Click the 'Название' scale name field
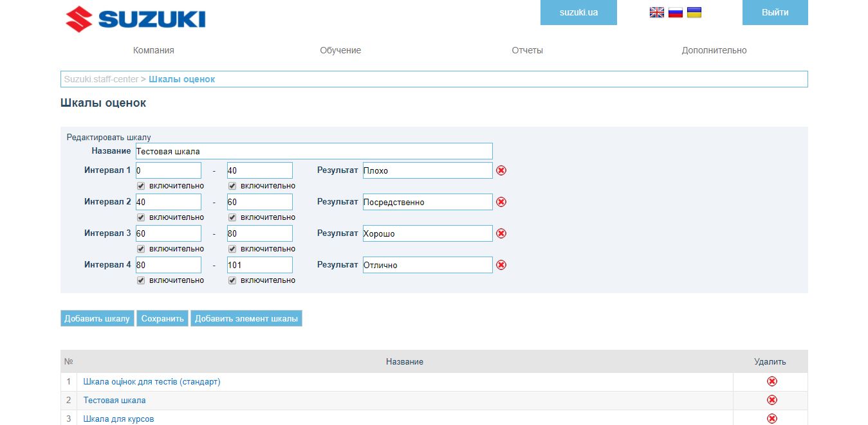This screenshot has height=425, width=868. tap(313, 151)
